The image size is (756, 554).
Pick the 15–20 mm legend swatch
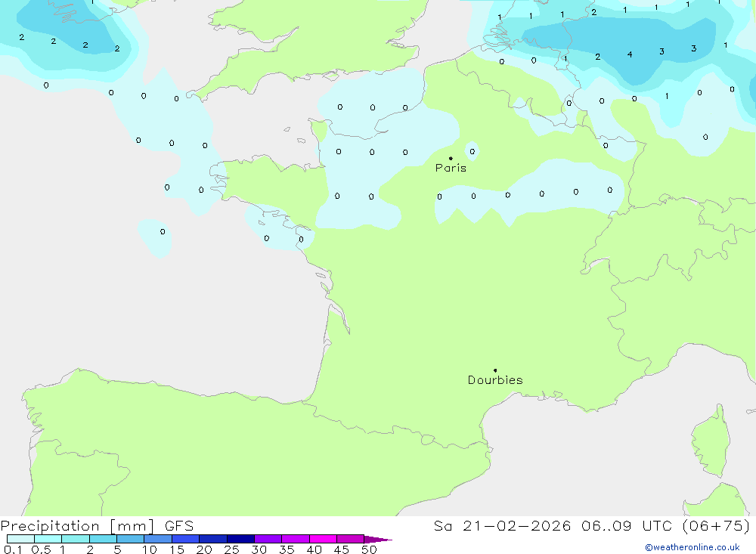tap(186, 539)
